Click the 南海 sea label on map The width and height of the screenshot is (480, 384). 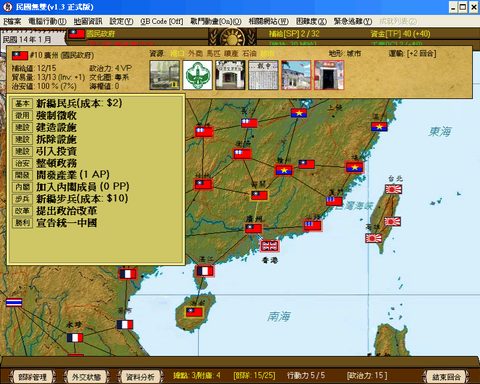tap(279, 316)
